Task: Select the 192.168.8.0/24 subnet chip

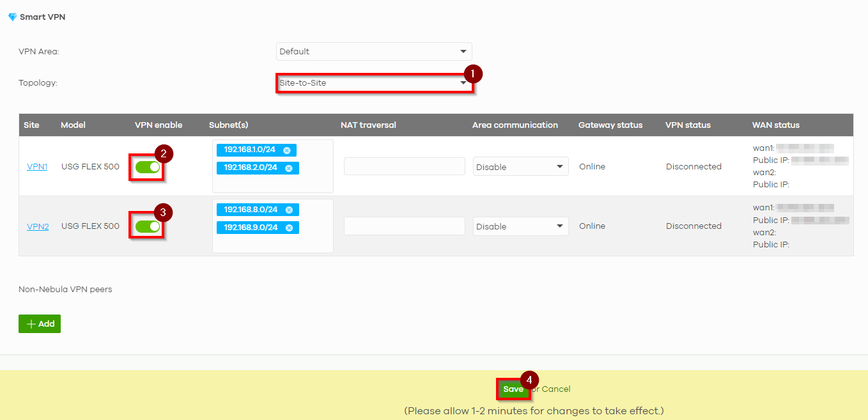Action: pos(252,209)
